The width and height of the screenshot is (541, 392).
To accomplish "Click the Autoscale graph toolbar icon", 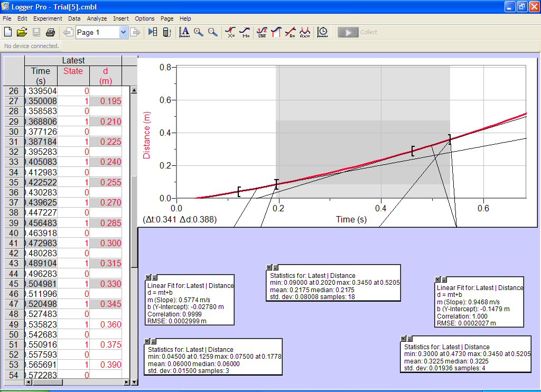I will pyautogui.click(x=184, y=32).
